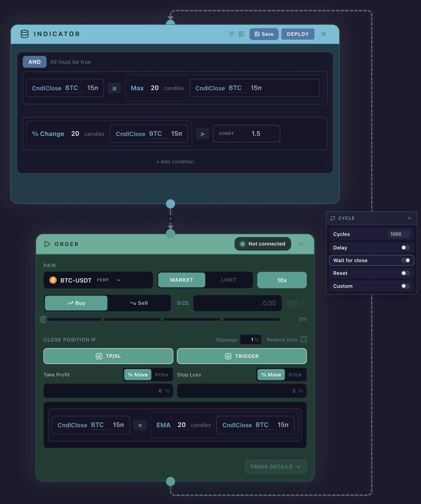The width and height of the screenshot is (421, 504).
Task: Click the small x on the node connector line
Action: coord(170,219)
